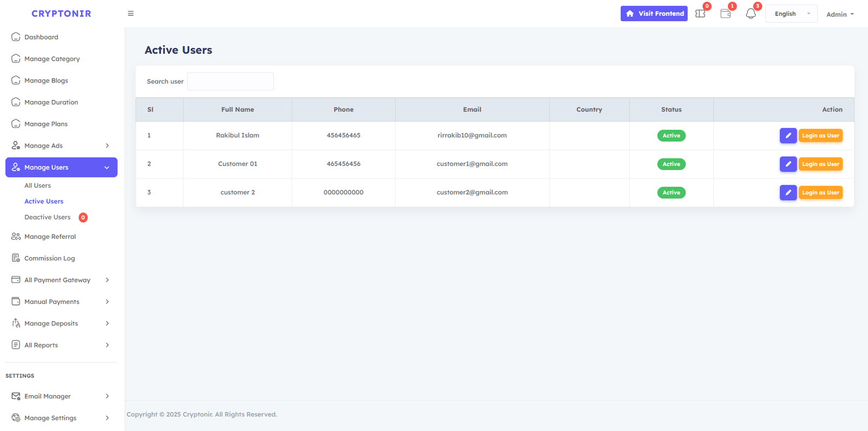This screenshot has height=431, width=868.
Task: Open the Admin account dropdown
Action: [x=839, y=14]
